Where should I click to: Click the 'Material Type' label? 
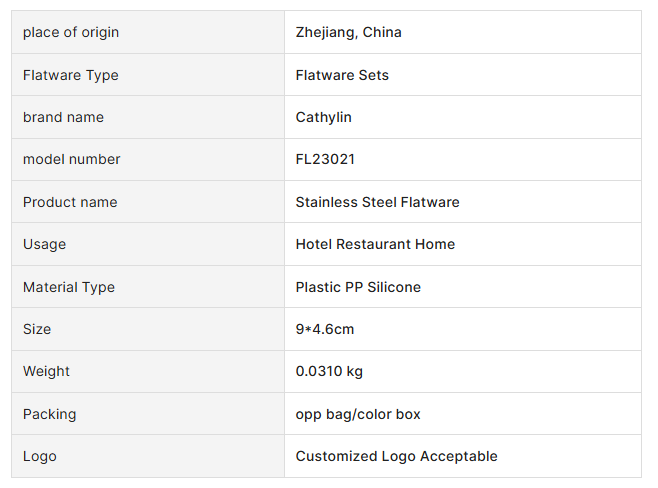pyautogui.click(x=69, y=287)
